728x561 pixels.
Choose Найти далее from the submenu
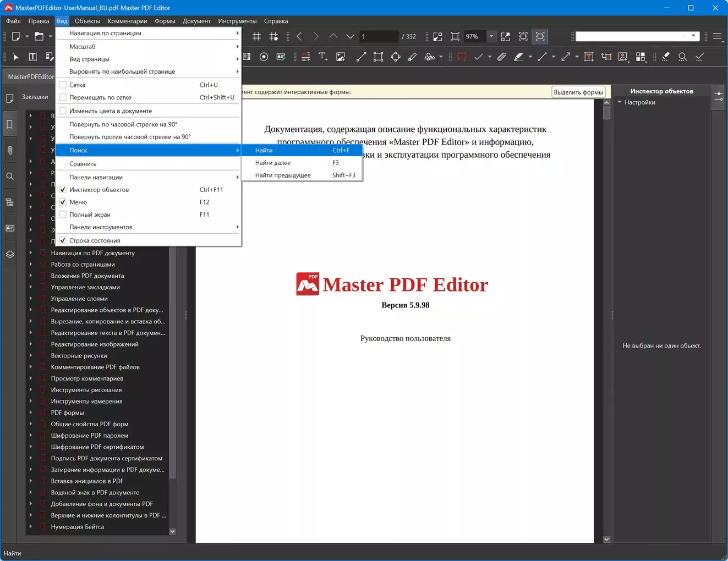click(x=273, y=163)
